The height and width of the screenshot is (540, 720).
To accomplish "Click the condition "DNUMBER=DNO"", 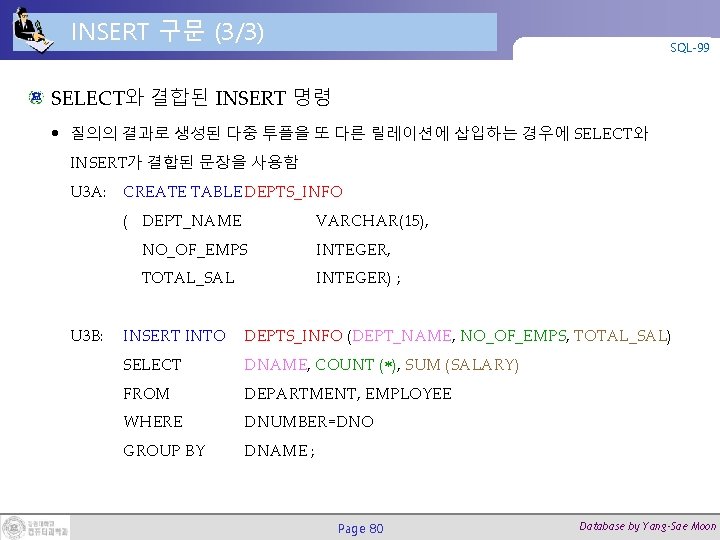I will click(309, 422).
